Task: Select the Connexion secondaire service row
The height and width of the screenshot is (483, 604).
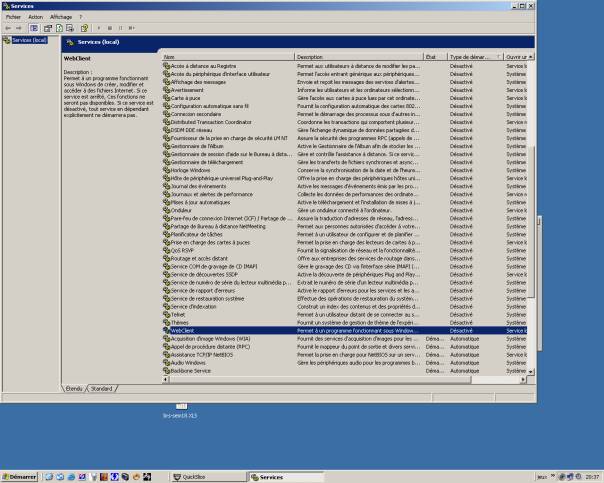Action: point(344,114)
